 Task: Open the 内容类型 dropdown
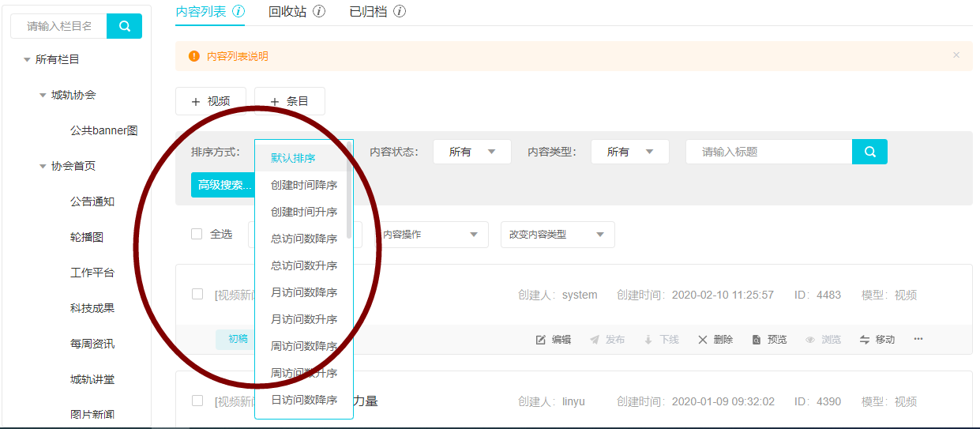pos(630,152)
